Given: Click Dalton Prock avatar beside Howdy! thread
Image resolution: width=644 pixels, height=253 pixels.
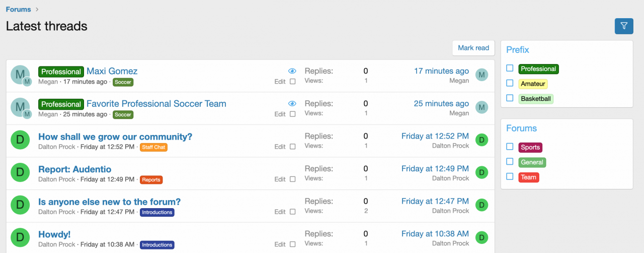Looking at the screenshot, I should (x=20, y=237).
